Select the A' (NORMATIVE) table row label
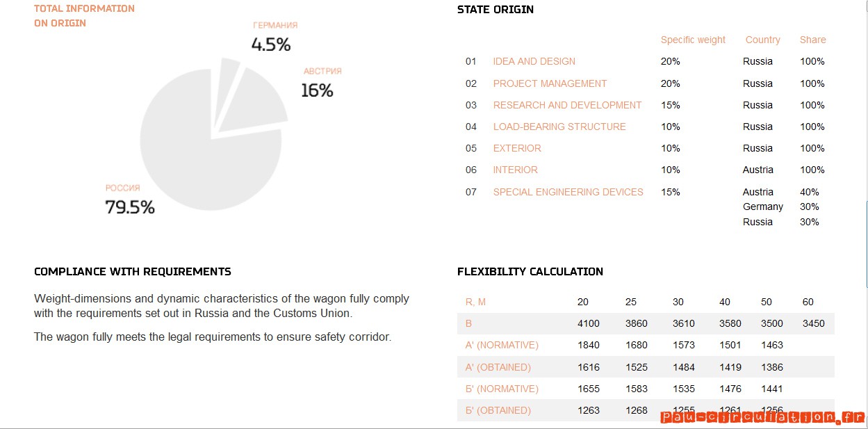The image size is (868, 429). pos(502,345)
